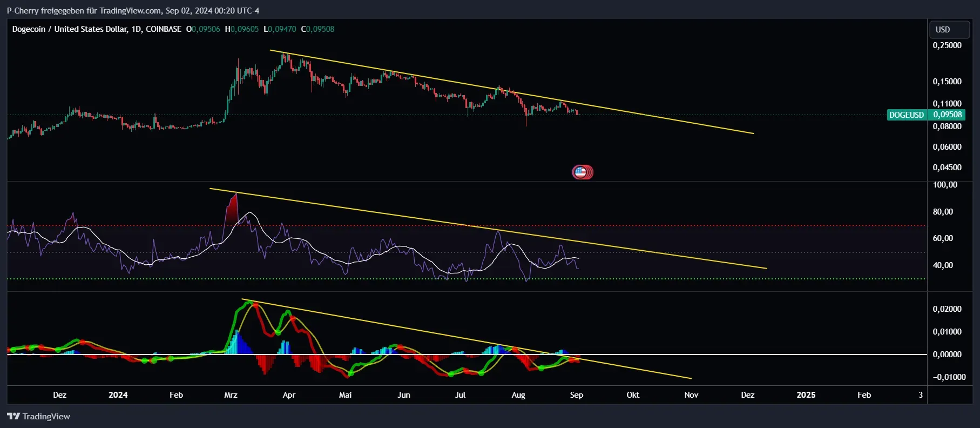Click the Apr time axis label

pos(289,395)
